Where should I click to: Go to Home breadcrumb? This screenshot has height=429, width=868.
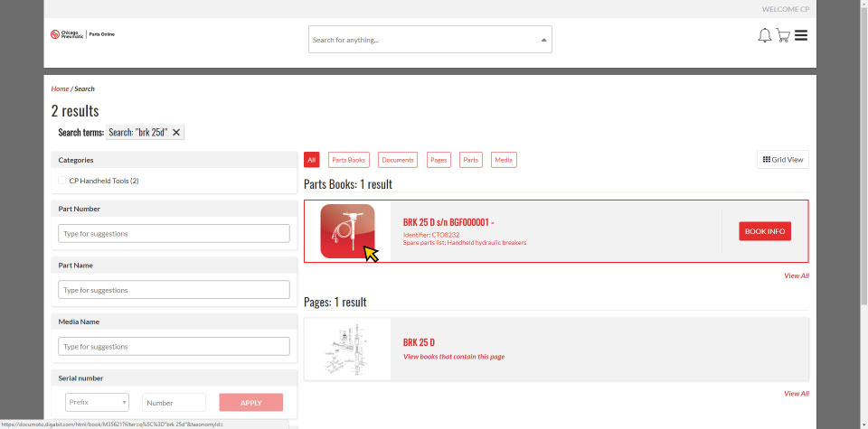60,89
